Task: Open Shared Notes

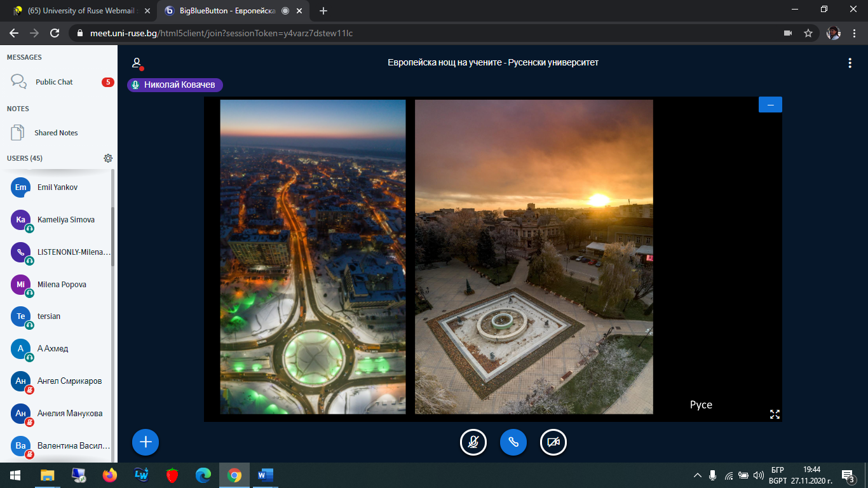Action: click(x=56, y=133)
